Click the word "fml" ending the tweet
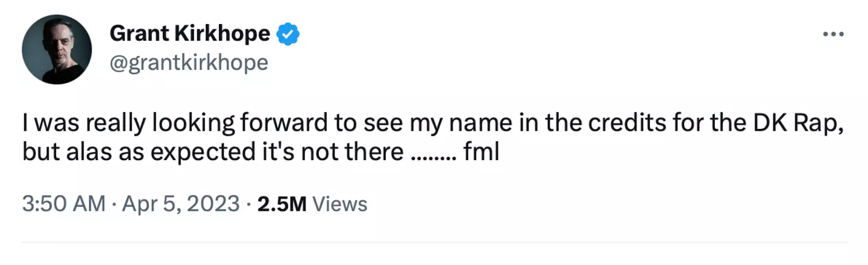868x265 pixels. point(482,153)
